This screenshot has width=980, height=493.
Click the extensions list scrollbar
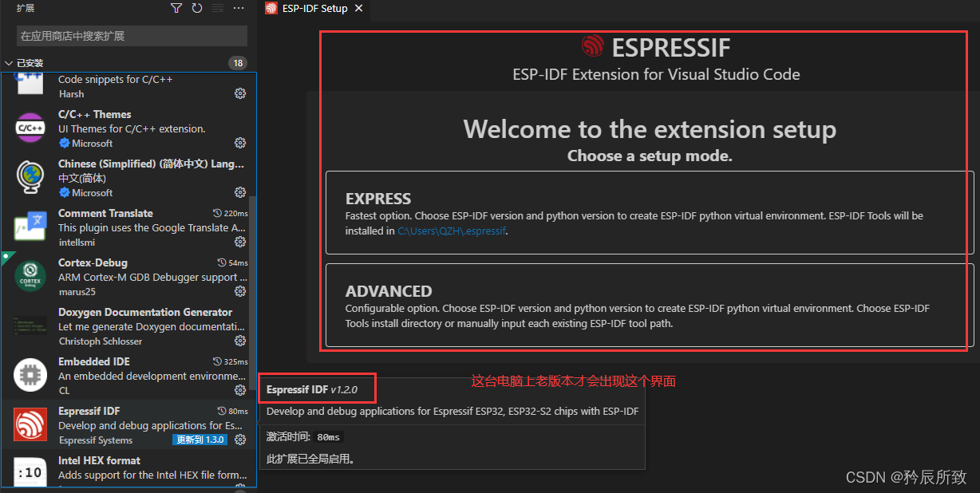coord(252,295)
